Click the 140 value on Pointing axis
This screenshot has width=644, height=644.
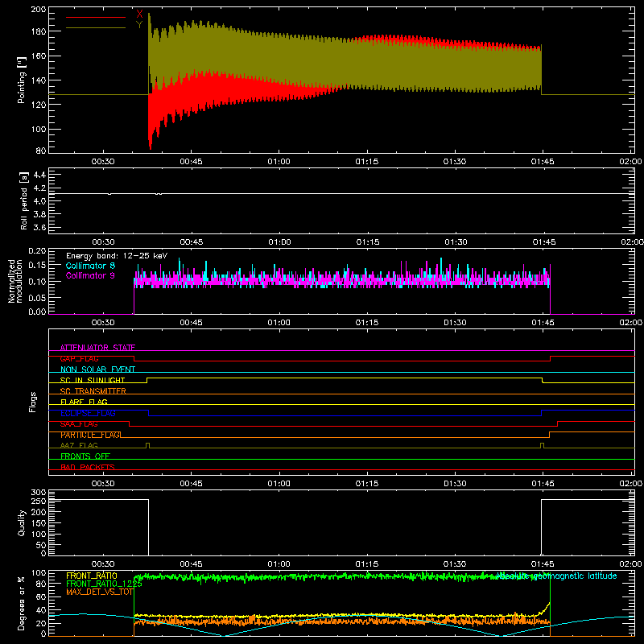(39, 80)
